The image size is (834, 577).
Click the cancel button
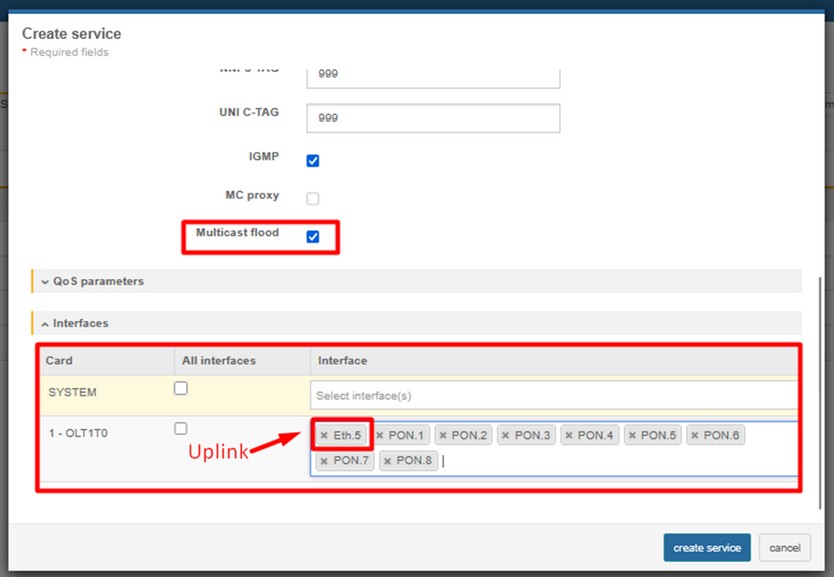coord(784,548)
